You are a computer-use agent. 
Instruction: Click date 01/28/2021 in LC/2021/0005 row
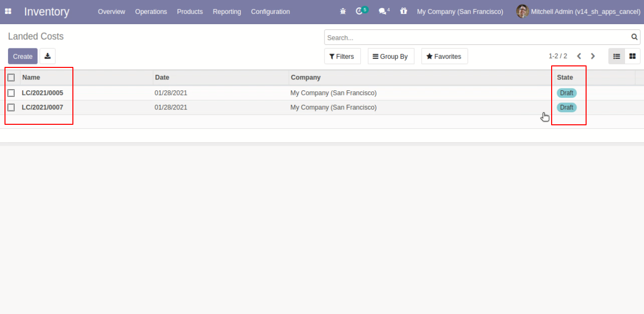pos(171,93)
